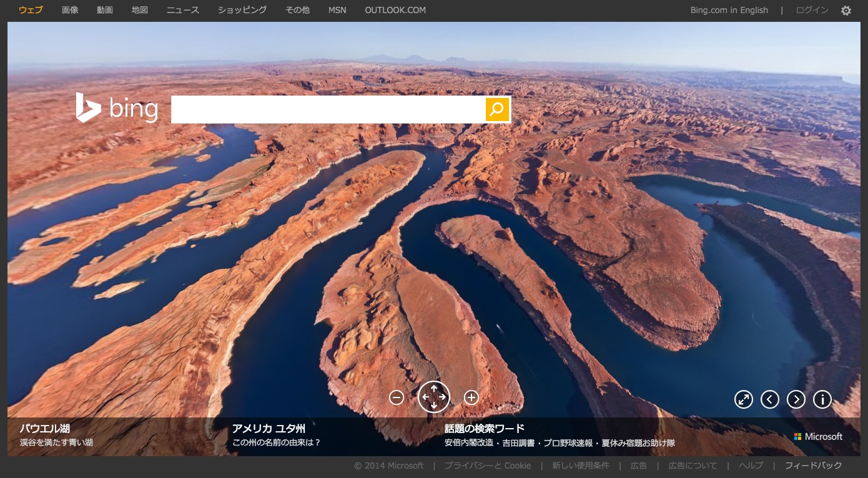Open the 画像 (Images) tab
This screenshot has height=478, width=868.
pyautogui.click(x=70, y=10)
